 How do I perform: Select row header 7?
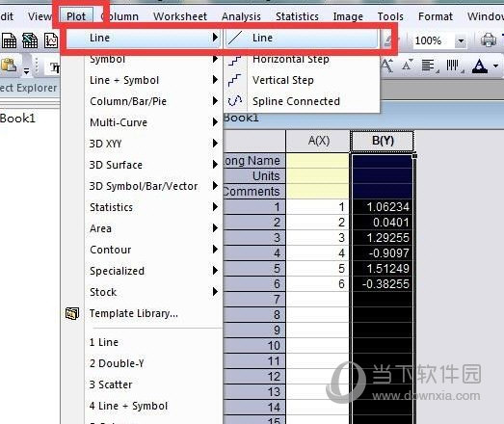[x=254, y=300]
